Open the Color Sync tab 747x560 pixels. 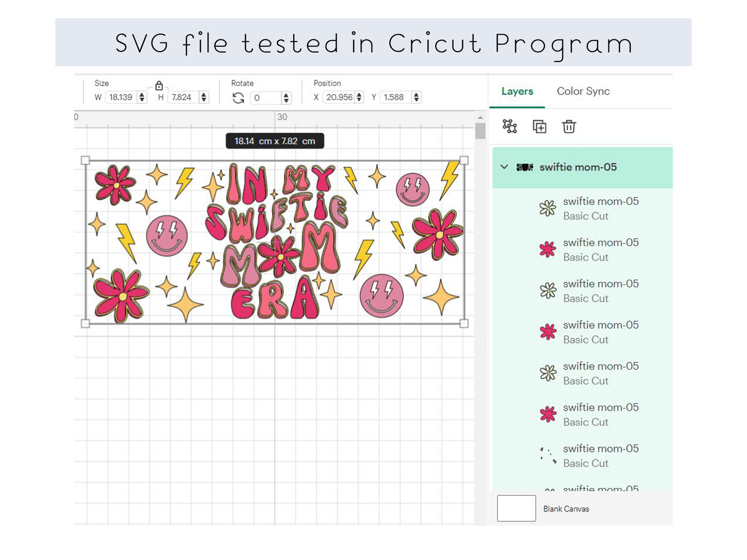(583, 91)
